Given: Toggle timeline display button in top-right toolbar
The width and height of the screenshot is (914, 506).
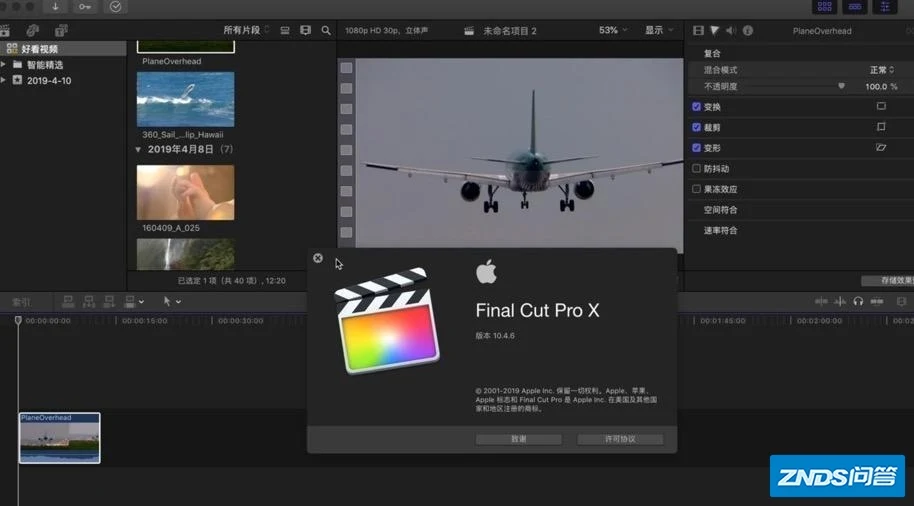Looking at the screenshot, I should click(x=855, y=6).
